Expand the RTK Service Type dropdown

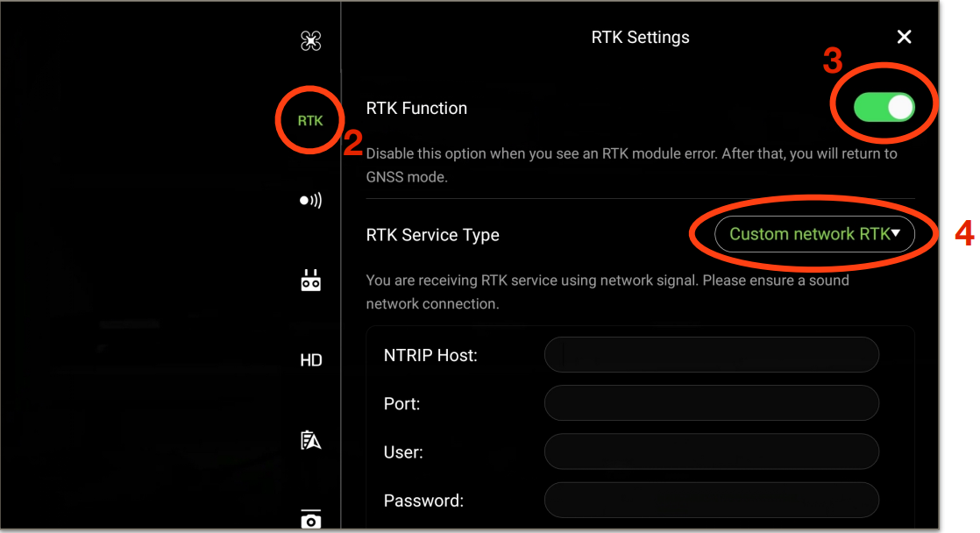coord(814,234)
